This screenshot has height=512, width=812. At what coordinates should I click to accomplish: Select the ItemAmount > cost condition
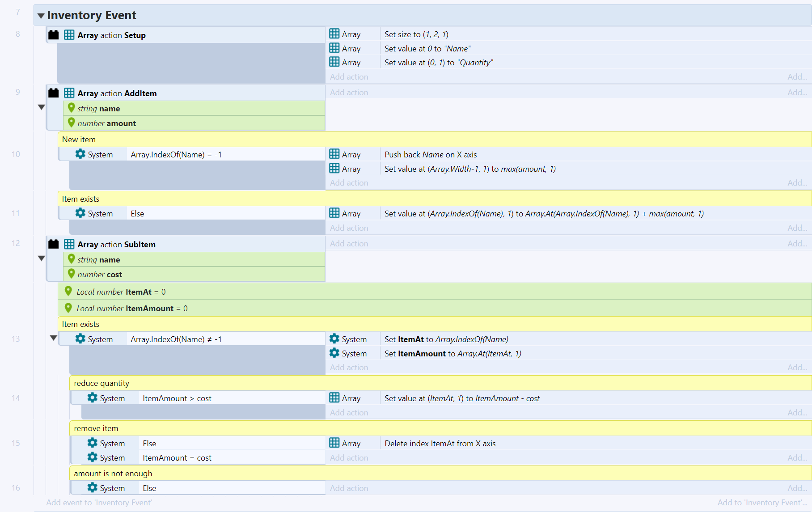(x=177, y=398)
